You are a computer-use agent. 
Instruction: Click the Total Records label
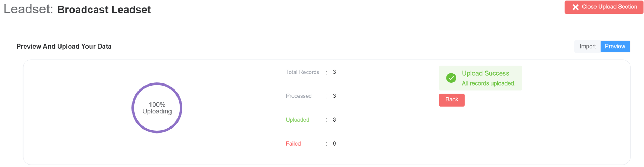coord(302,72)
